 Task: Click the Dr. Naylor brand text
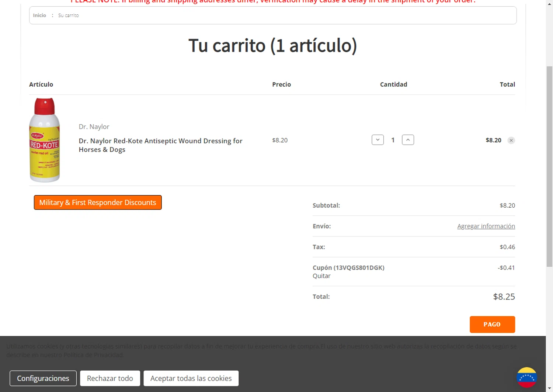coord(94,126)
